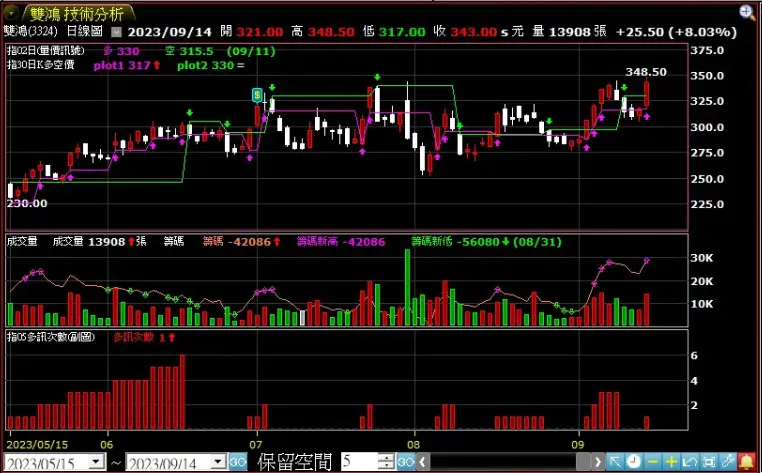Image resolution: width=762 pixels, height=473 pixels.
Task: Select the 雙鴻 技術分析 tab
Action: (x=77, y=14)
